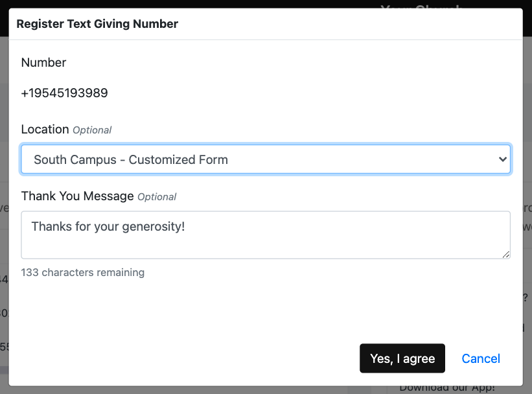Click the 133 characters remaining counter
Viewport: 532px width, 394px height.
[82, 273]
